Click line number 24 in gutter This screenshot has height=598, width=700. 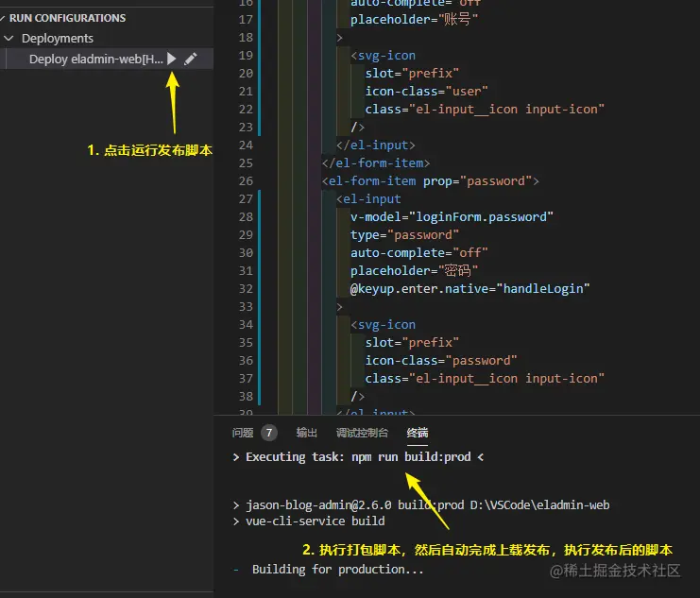(x=246, y=145)
